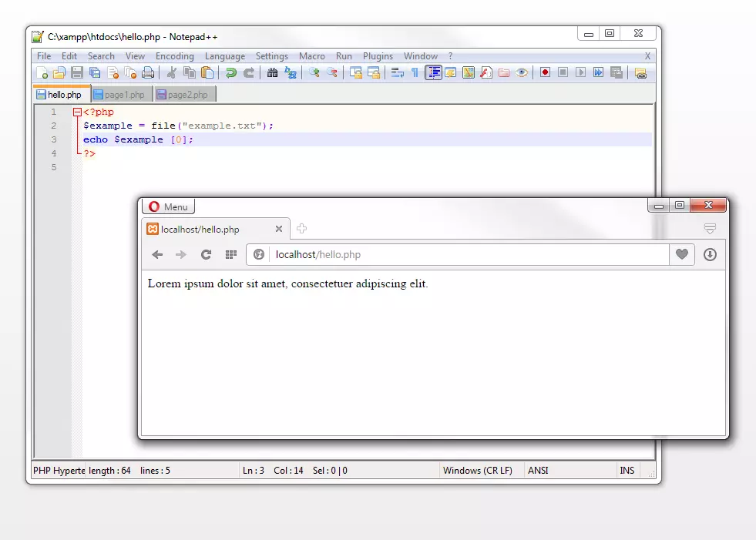756x540 pixels.
Task: Bookmark the page with the heart icon
Action: (x=681, y=254)
